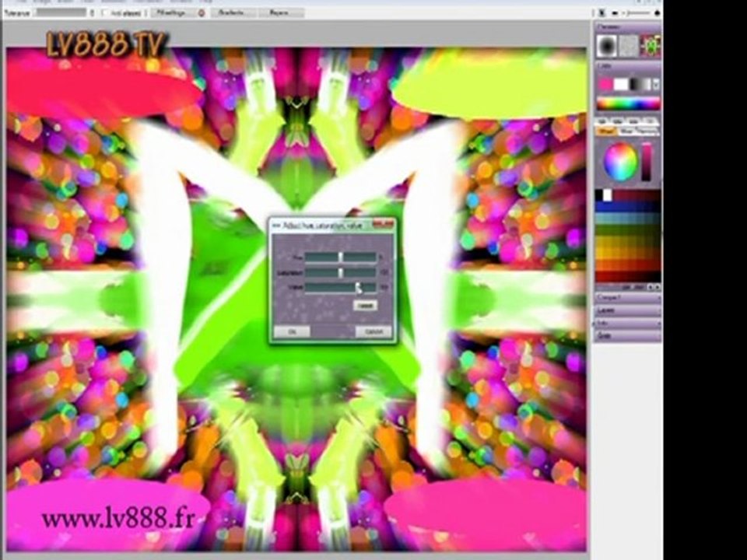Expand the Compact panel header

(628, 298)
